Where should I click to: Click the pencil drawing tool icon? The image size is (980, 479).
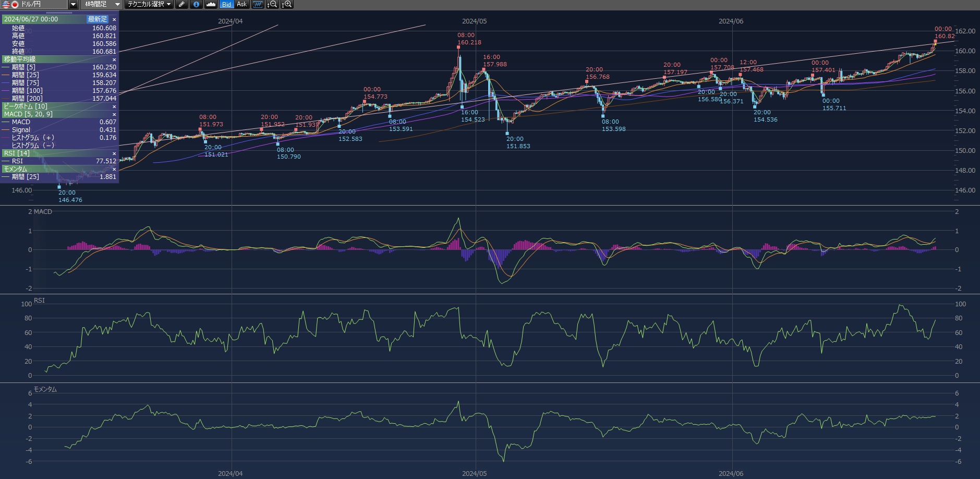tap(182, 4)
